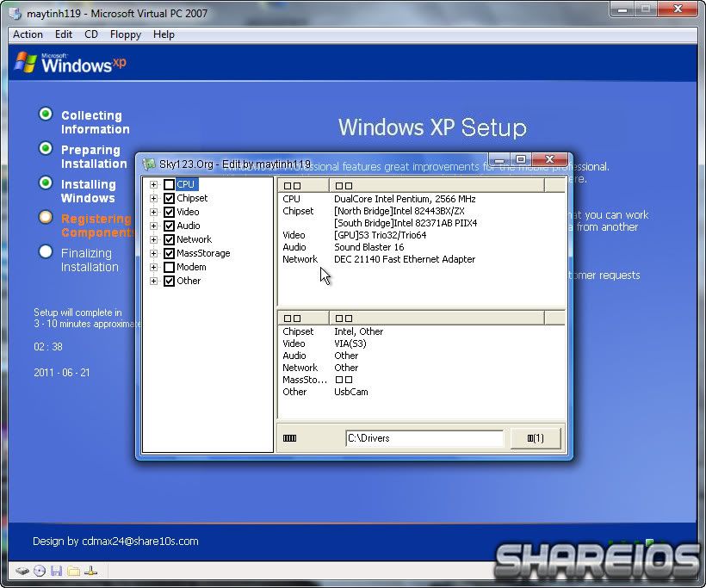Screen dimensions: 706x588
Task: Select the Other label in the tree
Action: point(189,281)
